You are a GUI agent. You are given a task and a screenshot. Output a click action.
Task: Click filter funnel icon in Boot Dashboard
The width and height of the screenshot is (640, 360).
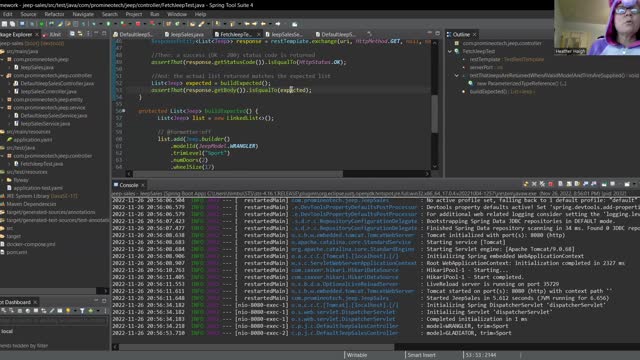(x=82, y=311)
